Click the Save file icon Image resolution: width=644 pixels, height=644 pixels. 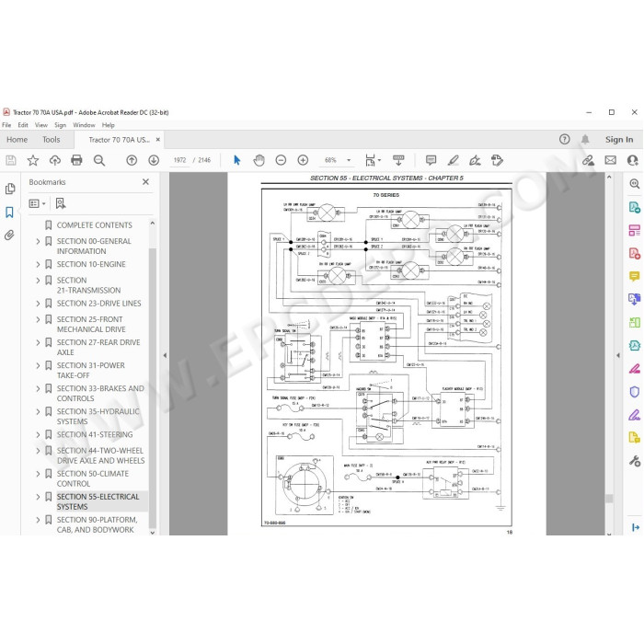tap(11, 160)
